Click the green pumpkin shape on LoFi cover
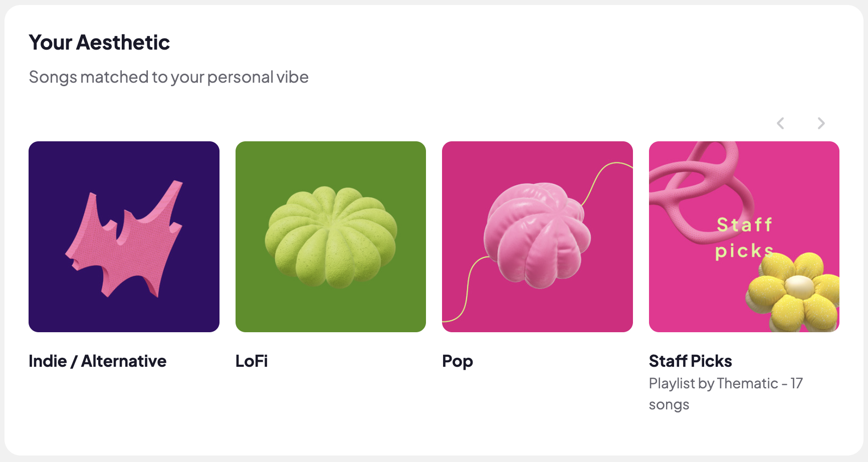Viewport: 868px width, 462px height. [x=331, y=237]
